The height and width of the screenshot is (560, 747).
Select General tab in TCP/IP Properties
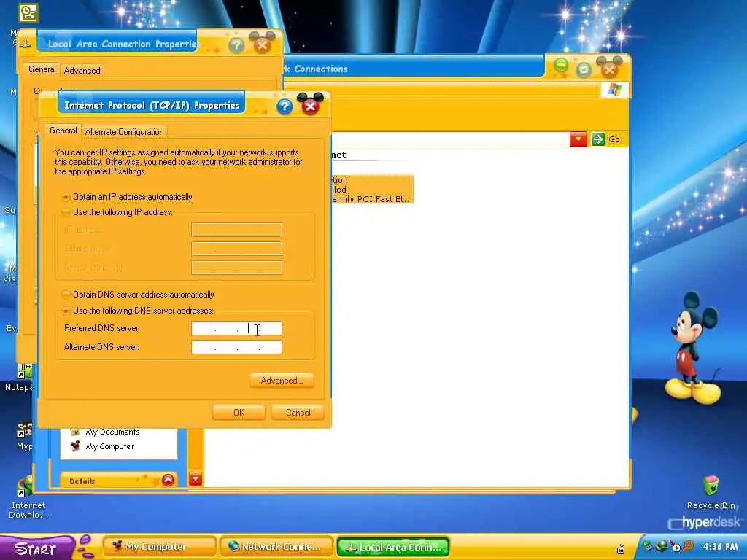point(63,131)
